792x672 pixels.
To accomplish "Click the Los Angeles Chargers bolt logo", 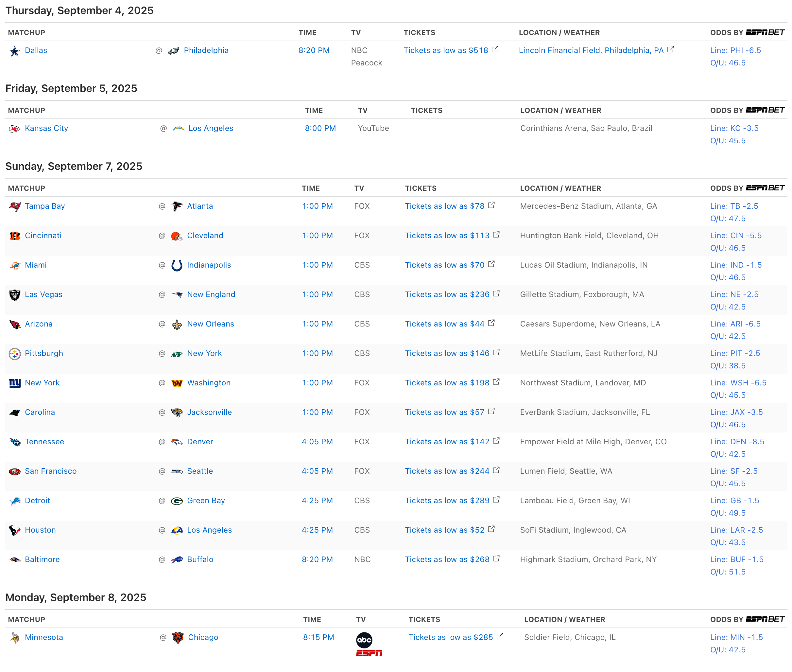I will 178,129.
